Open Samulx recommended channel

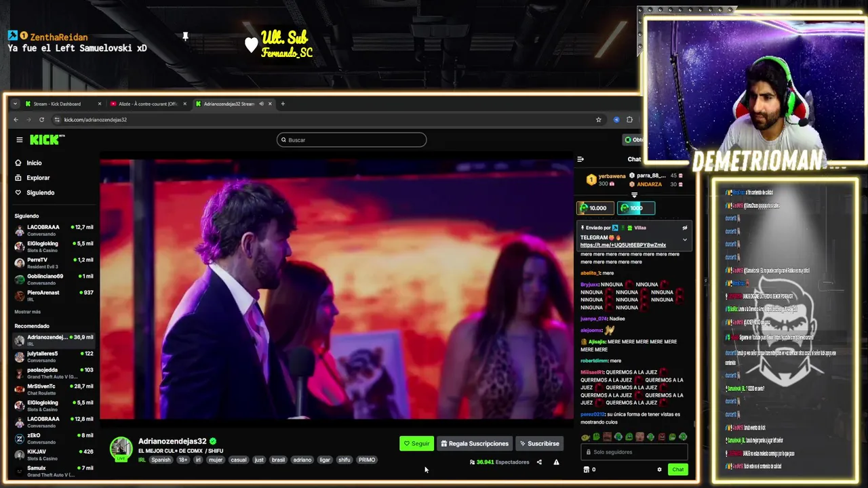54,470
